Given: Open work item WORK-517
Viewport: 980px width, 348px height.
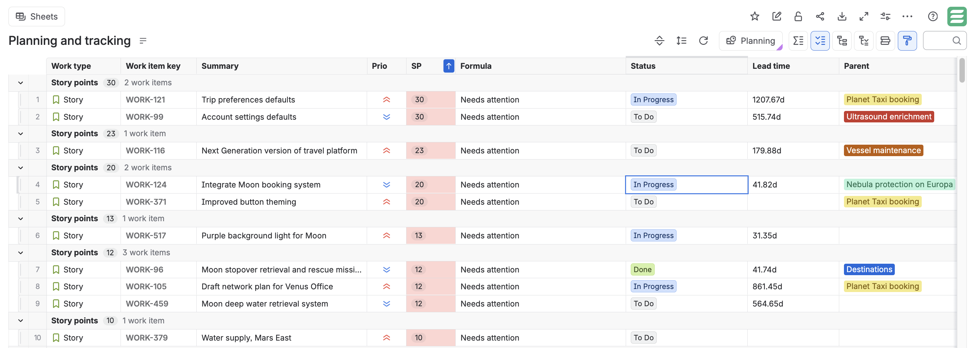Looking at the screenshot, I should pos(146,236).
